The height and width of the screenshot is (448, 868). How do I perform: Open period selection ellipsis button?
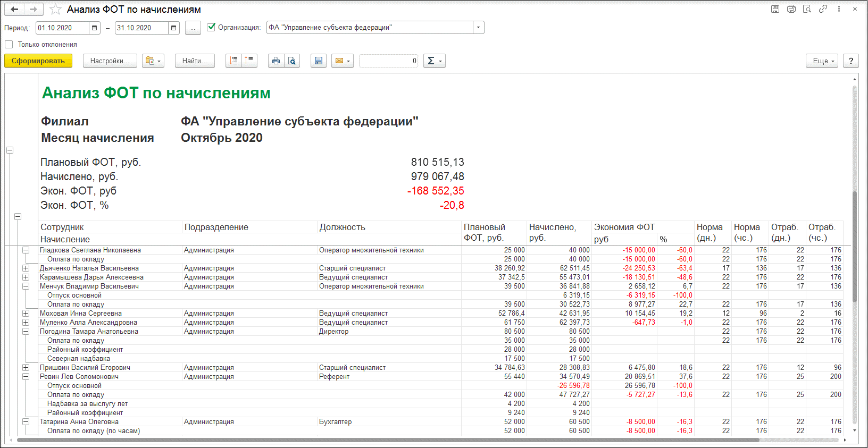(193, 28)
